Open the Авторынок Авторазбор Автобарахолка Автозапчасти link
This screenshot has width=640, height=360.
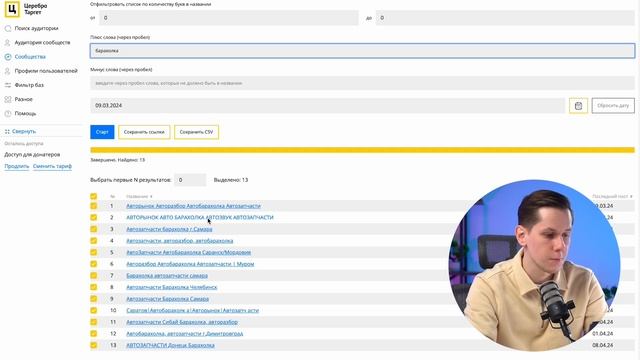(193, 206)
